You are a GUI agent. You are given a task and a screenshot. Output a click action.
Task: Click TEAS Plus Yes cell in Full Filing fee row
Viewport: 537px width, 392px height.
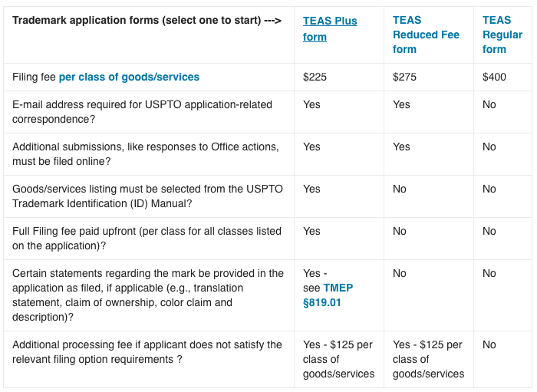tap(311, 231)
